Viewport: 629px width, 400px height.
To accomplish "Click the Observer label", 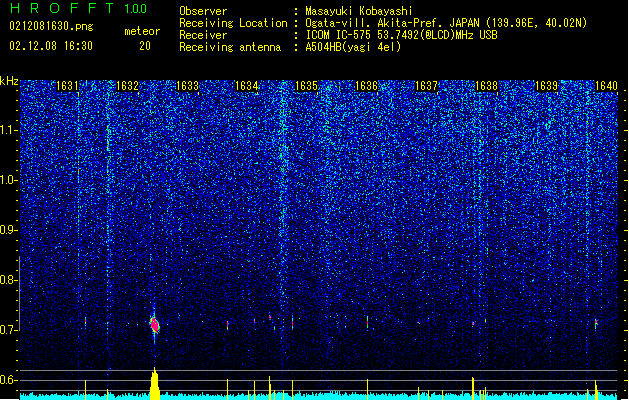I will point(203,11).
